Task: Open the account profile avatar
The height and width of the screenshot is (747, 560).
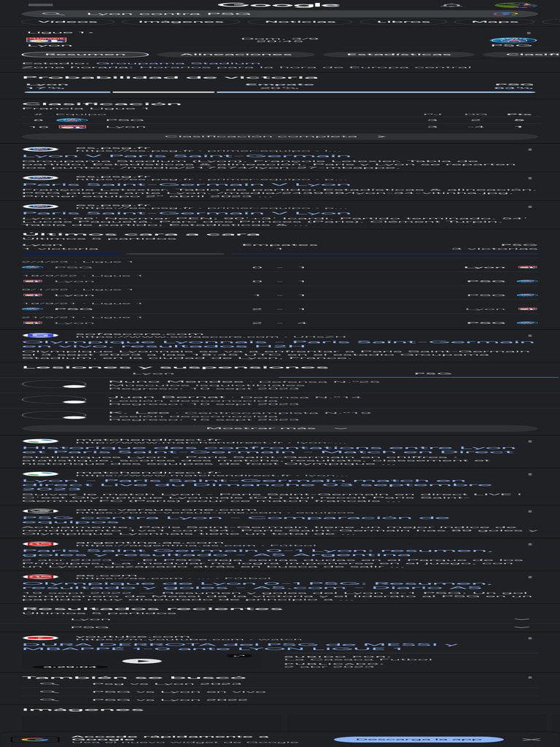Action: [x=516, y=5]
